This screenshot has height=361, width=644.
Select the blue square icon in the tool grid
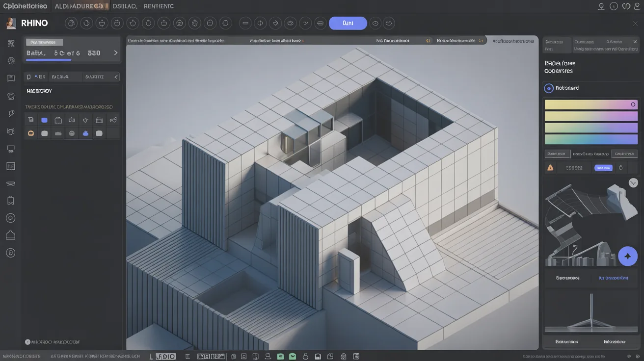(45, 120)
